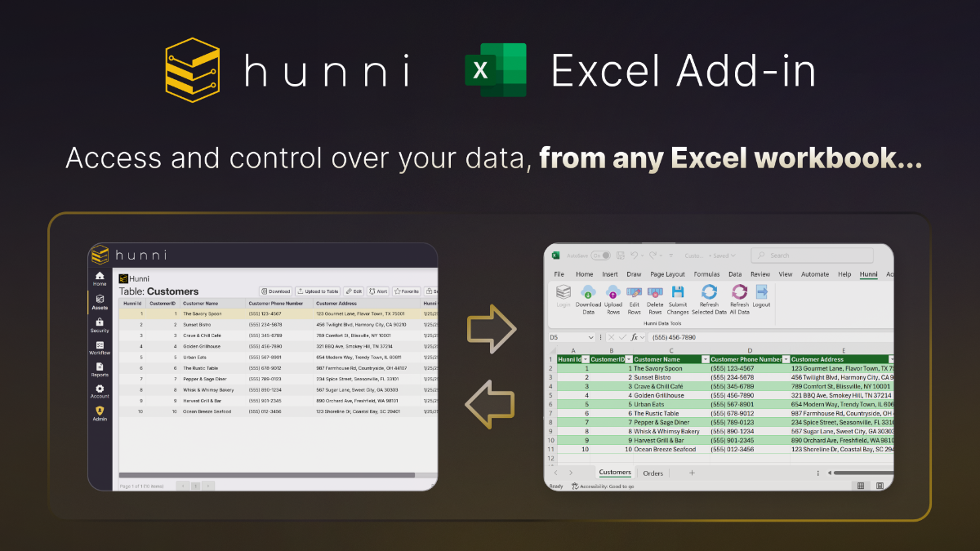Click 'Ocean Breeze Seafood' in the Excel sheet
The image size is (980, 551).
665,449
